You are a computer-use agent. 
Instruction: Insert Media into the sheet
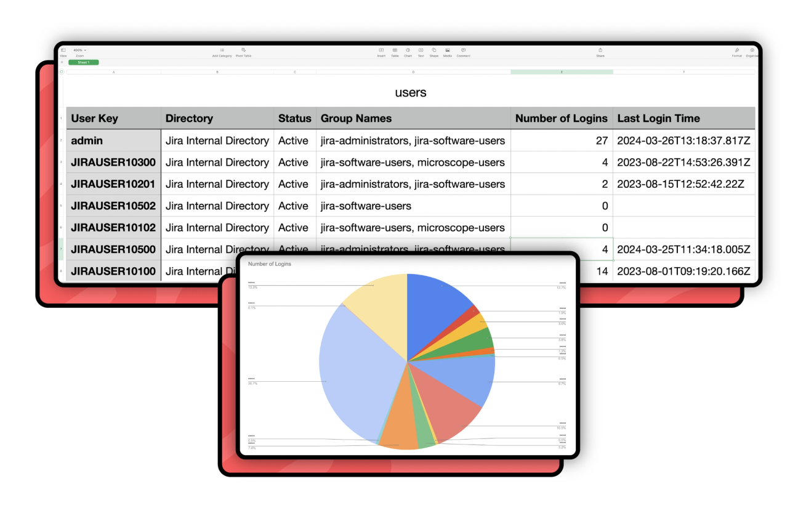(447, 50)
